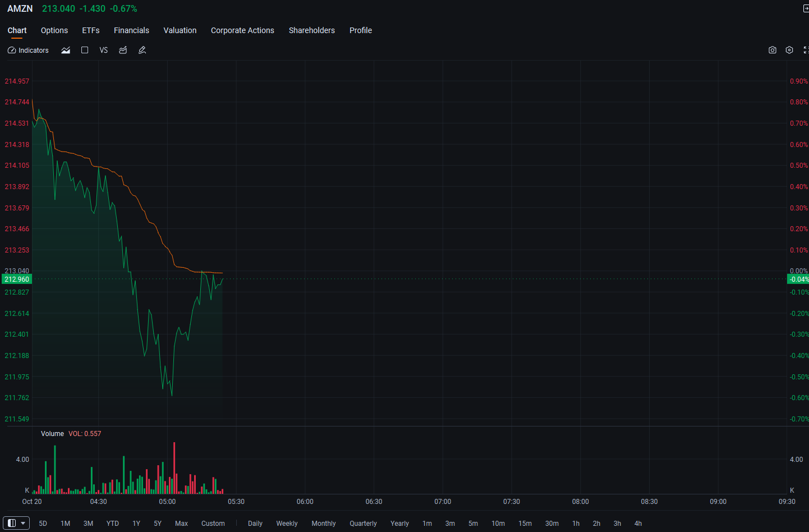Image resolution: width=809 pixels, height=532 pixels.
Task: Select the 10m interval
Action: (x=498, y=524)
